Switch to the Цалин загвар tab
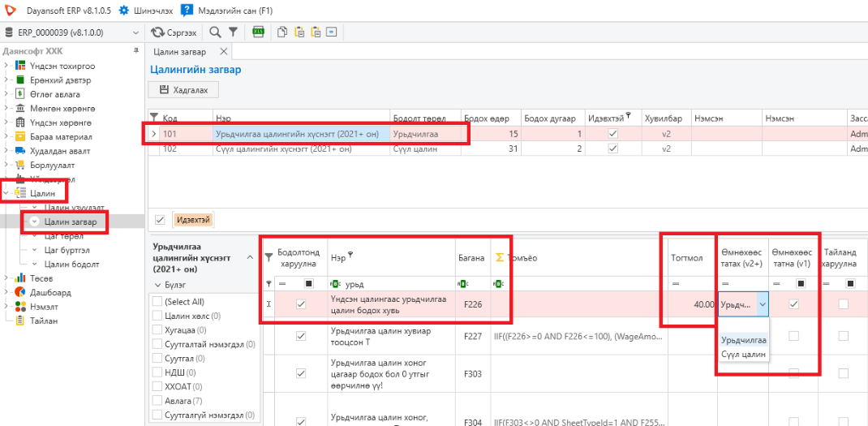Screen dimensions: 868x426 coord(180,51)
